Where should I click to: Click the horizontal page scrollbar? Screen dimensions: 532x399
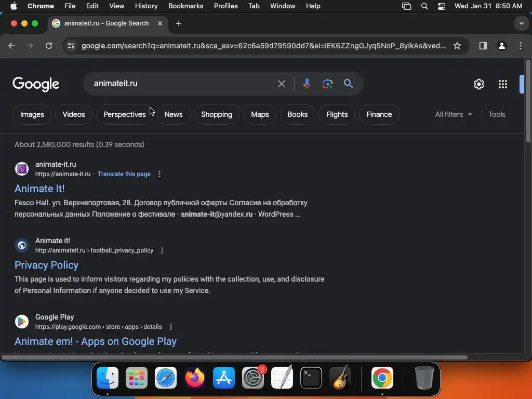[x=234, y=357]
